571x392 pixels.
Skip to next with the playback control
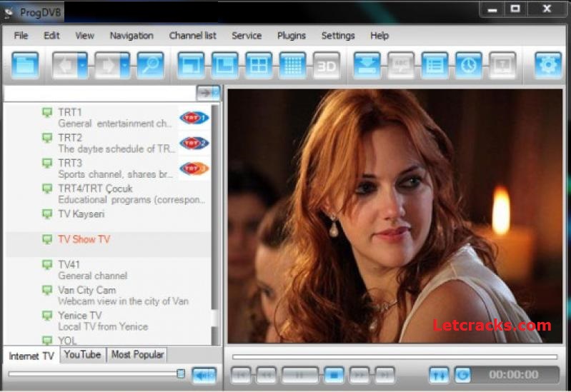tap(385, 376)
